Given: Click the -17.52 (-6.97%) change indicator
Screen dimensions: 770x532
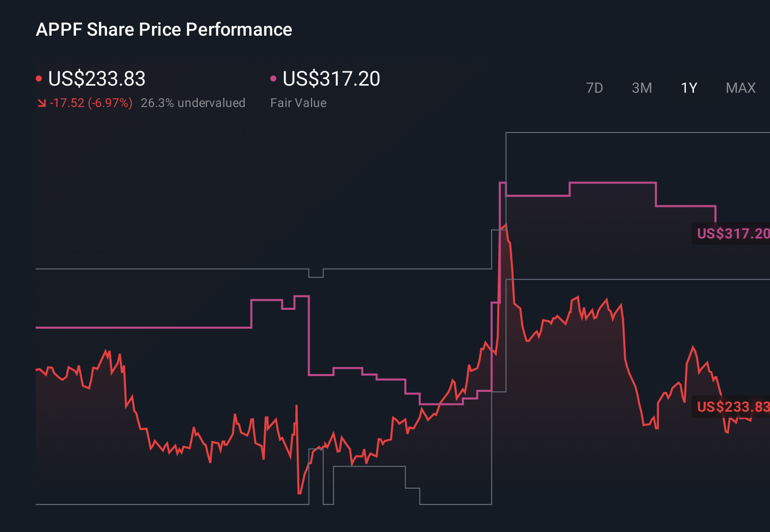Looking at the screenshot, I should point(90,102).
